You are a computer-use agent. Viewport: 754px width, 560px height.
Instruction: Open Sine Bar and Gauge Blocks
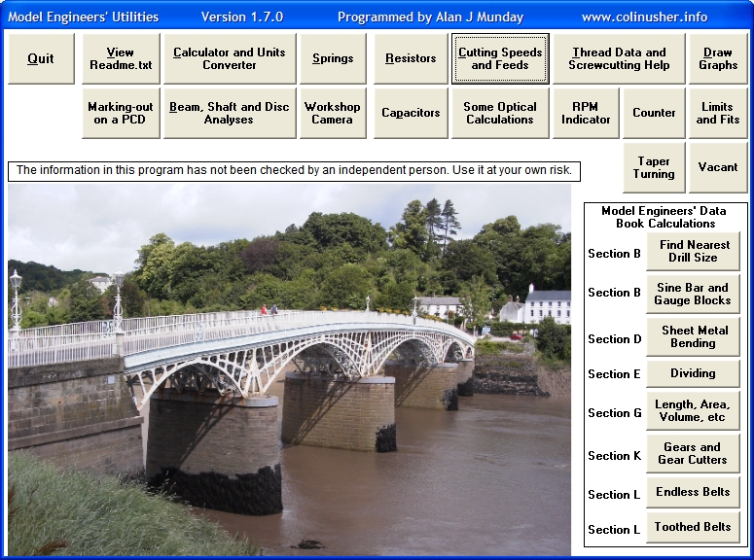[x=693, y=295]
